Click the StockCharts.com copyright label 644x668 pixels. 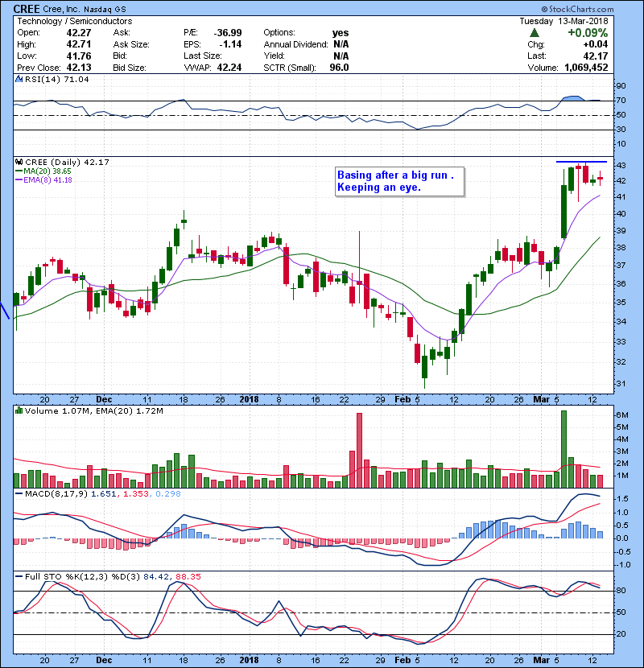[577, 9]
